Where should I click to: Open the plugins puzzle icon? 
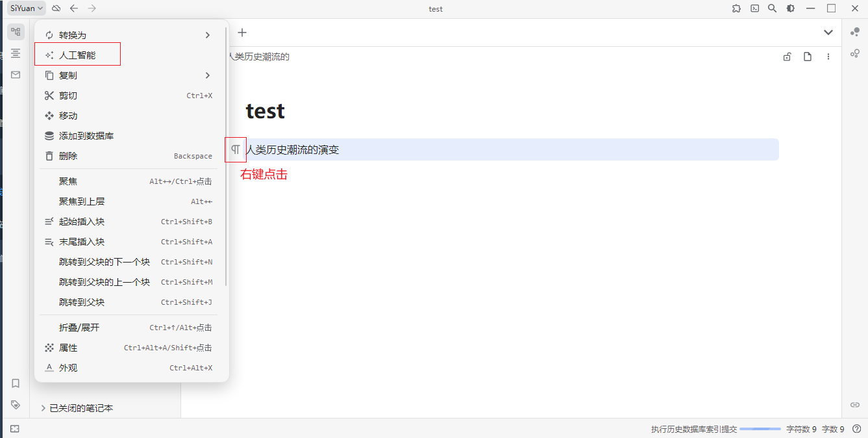(x=736, y=8)
